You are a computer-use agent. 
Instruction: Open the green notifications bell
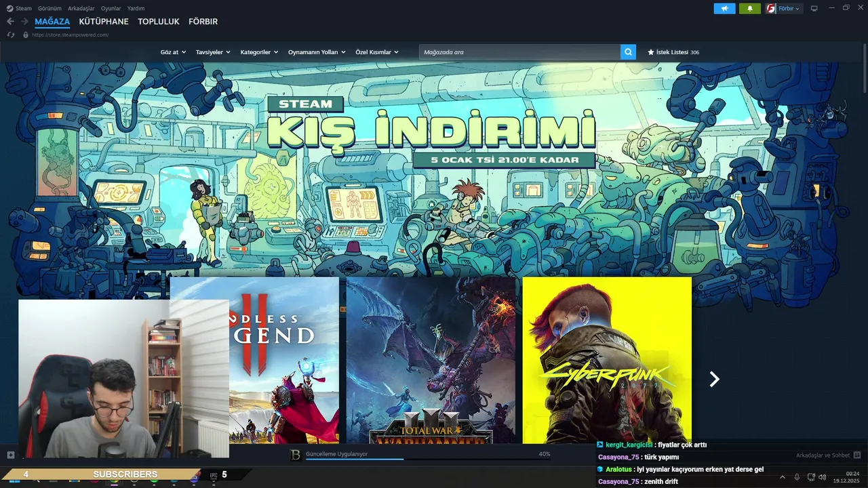(749, 9)
